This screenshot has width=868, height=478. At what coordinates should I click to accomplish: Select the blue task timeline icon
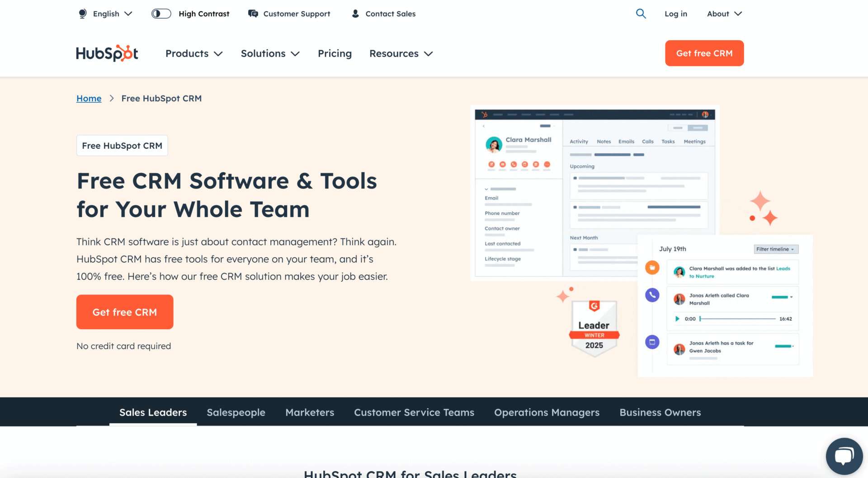point(652,342)
